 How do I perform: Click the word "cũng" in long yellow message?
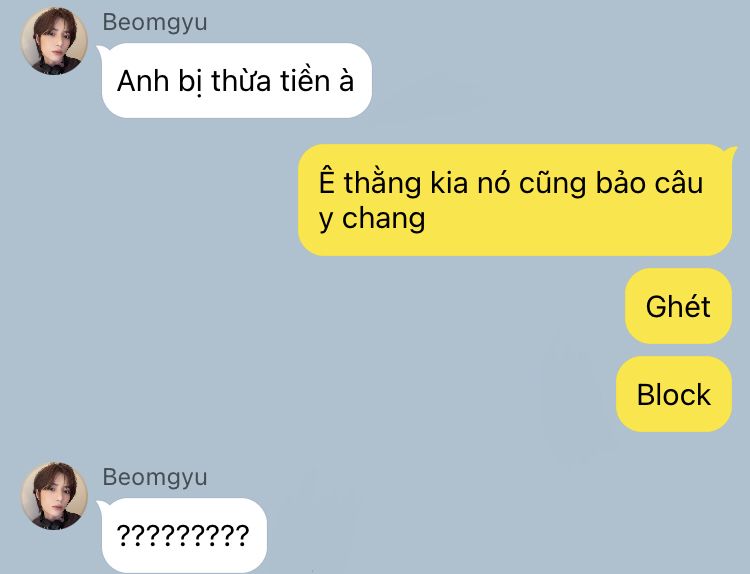pos(552,183)
